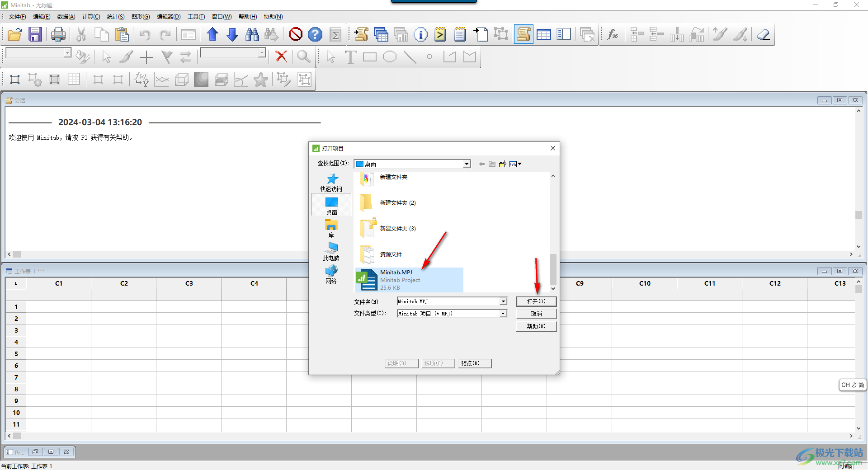This screenshot has width=868, height=470.
Task: Click the fx Assign Formula icon
Action: 613,34
